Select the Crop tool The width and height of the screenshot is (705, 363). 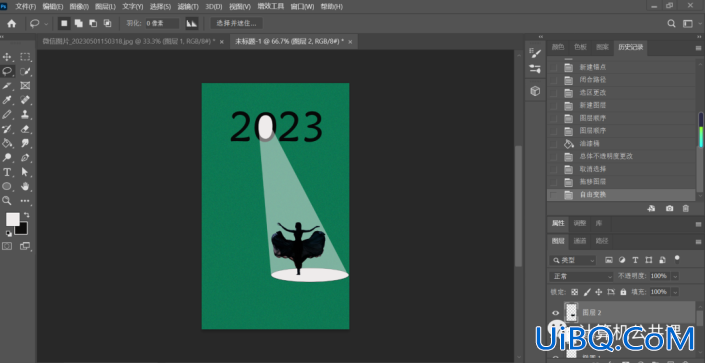click(x=7, y=85)
